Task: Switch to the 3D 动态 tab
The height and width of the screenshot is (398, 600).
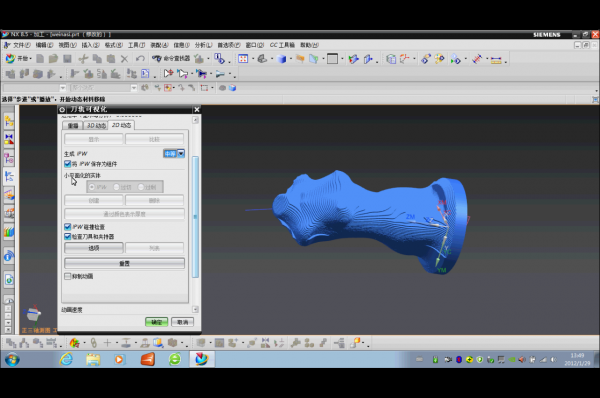Action: [96, 126]
